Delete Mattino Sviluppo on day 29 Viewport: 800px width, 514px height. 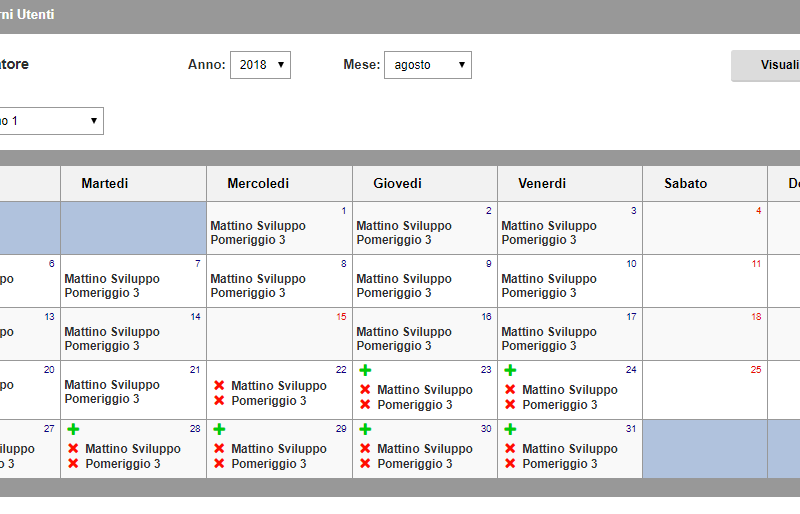tap(219, 448)
